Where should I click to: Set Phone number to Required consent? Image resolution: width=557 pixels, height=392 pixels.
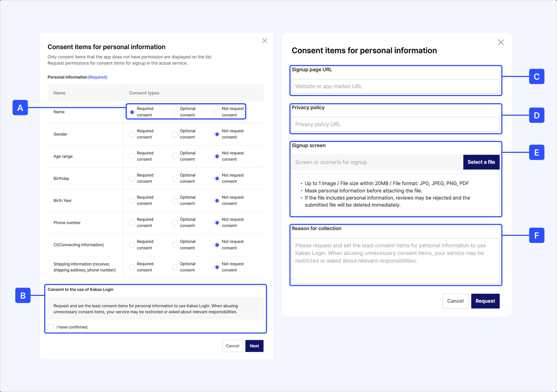(132, 222)
